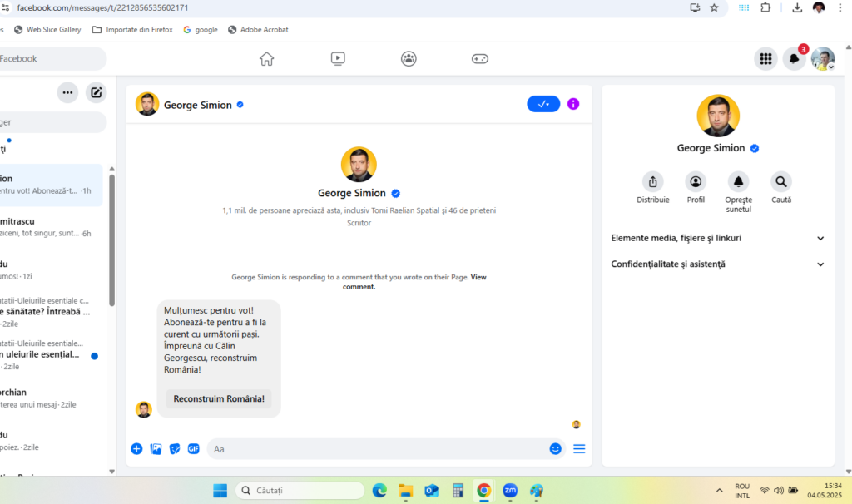The width and height of the screenshot is (852, 504).
Task: Open the conversation ending 'poiez.' from 2zile
Action: pos(51,441)
